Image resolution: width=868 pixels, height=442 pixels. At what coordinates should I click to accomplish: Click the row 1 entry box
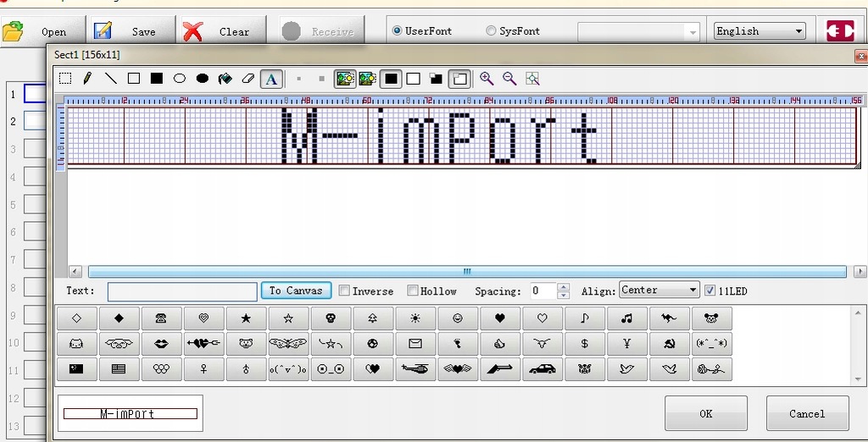click(x=35, y=93)
